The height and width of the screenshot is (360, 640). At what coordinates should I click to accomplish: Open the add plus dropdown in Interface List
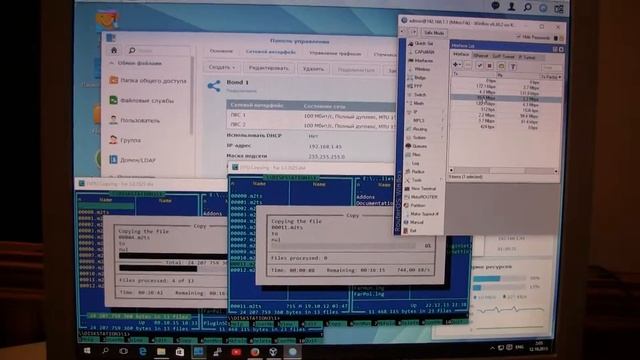(457, 64)
